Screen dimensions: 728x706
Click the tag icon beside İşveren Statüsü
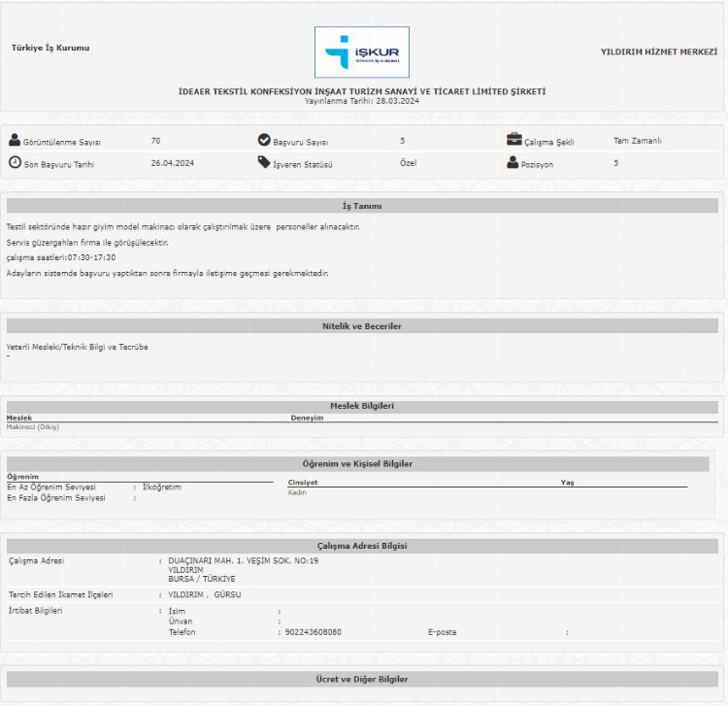coord(264,162)
